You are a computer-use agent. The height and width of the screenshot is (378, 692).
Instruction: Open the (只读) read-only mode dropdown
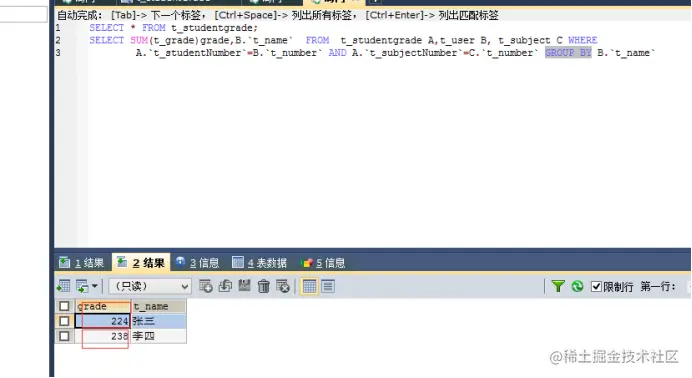coord(150,286)
